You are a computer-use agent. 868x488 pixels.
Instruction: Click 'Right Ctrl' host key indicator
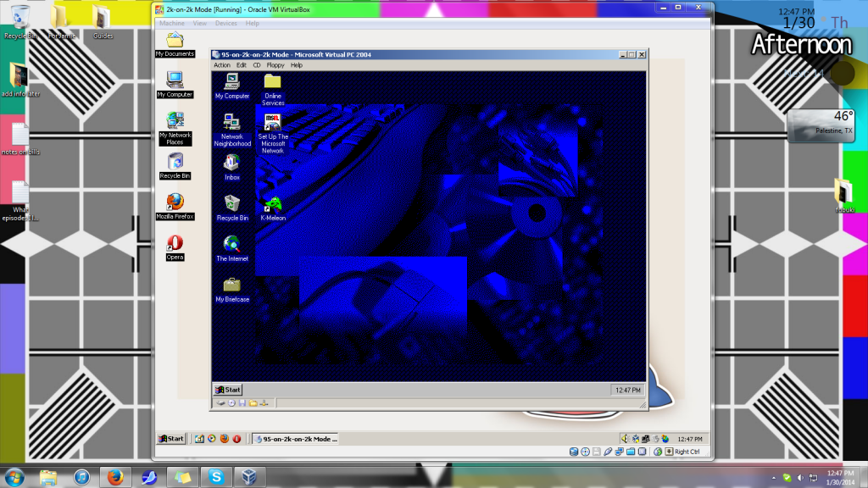coord(687,452)
